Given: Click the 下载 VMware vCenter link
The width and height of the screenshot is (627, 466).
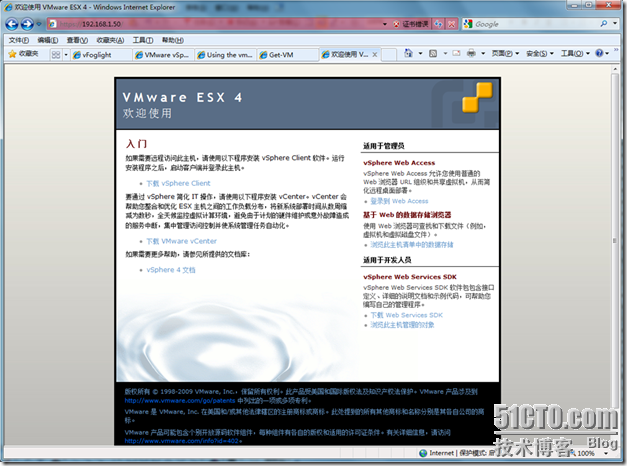Looking at the screenshot, I should (x=181, y=241).
